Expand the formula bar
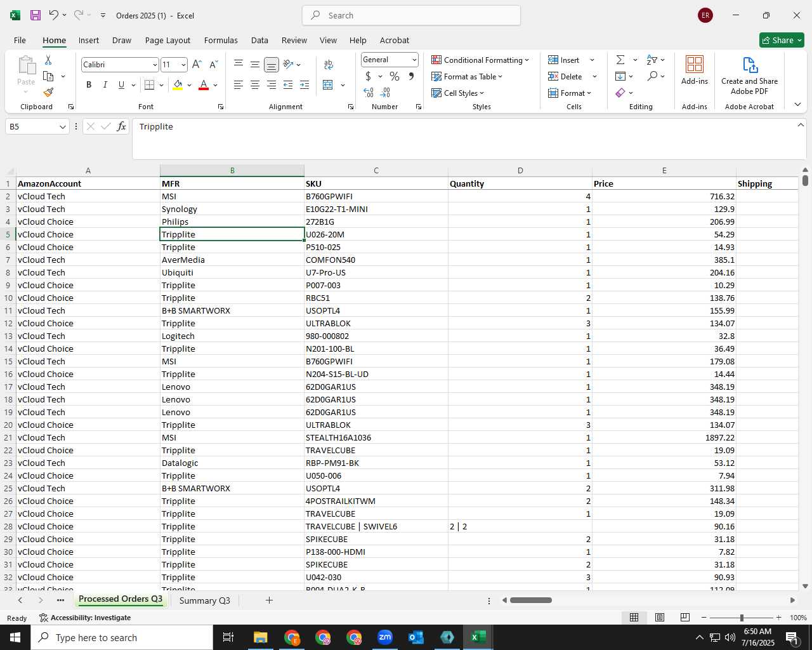The width and height of the screenshot is (812, 650). click(x=801, y=125)
